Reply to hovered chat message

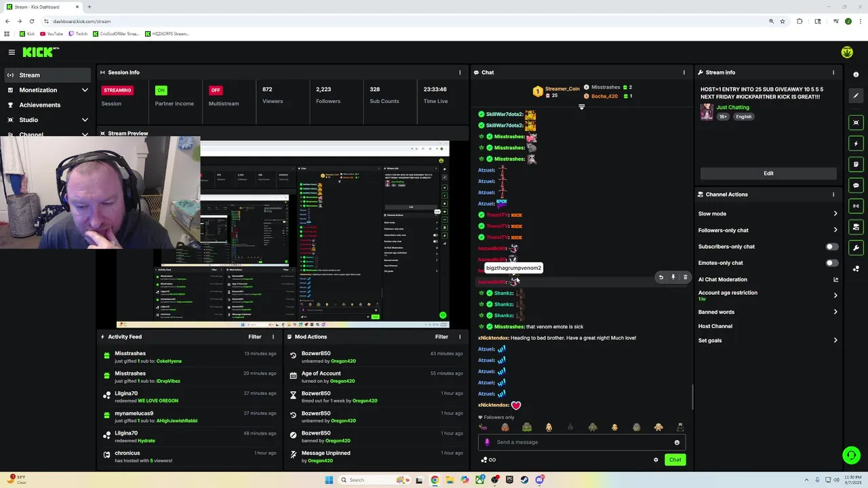coord(661,277)
